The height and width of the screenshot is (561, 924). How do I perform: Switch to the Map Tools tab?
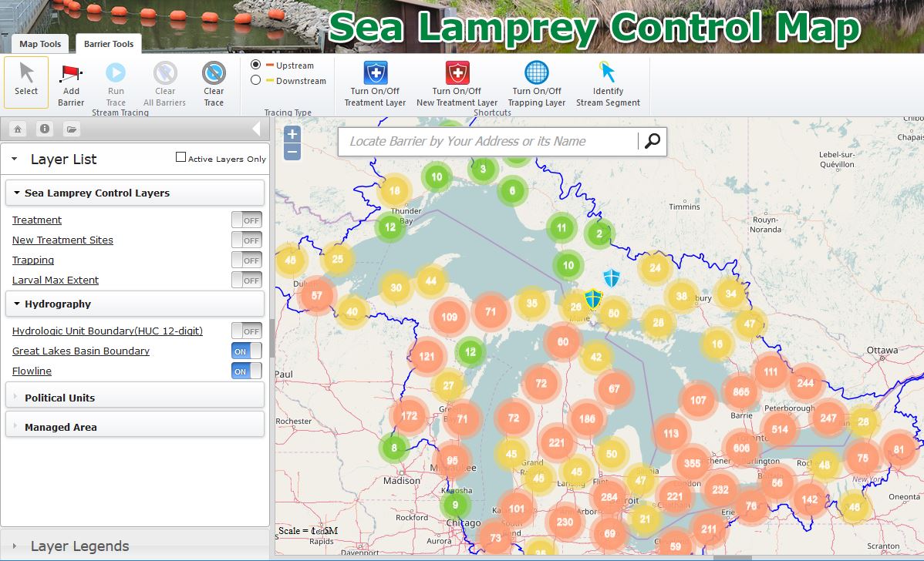39,44
